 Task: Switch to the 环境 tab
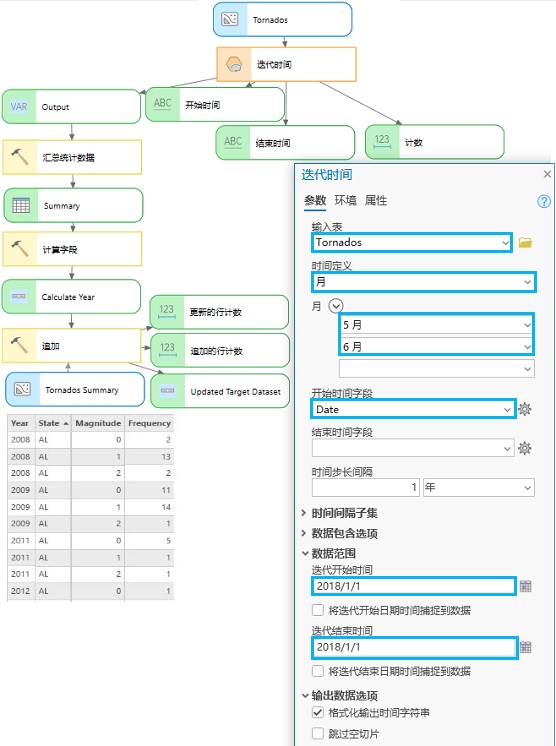point(345,200)
